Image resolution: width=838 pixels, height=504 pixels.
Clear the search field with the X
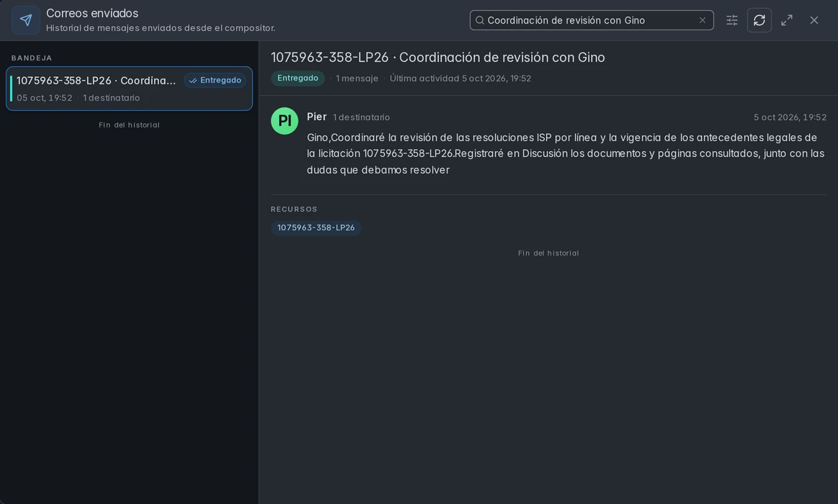click(703, 20)
